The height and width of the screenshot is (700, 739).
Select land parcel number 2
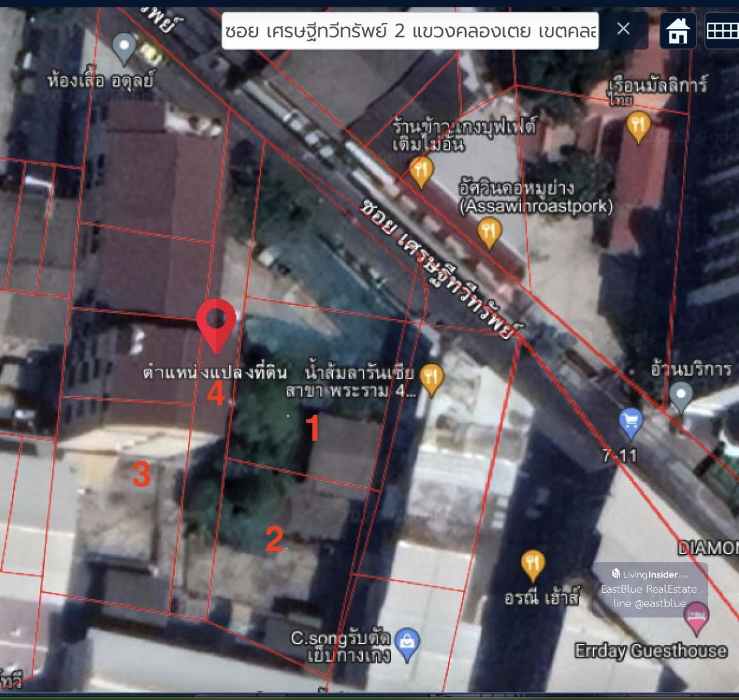[274, 539]
